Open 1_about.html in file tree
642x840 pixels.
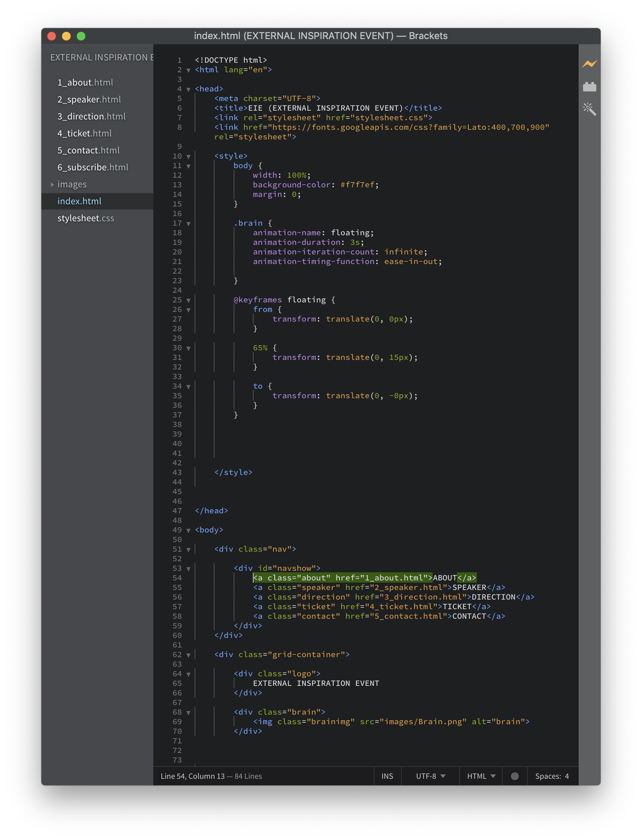click(85, 82)
